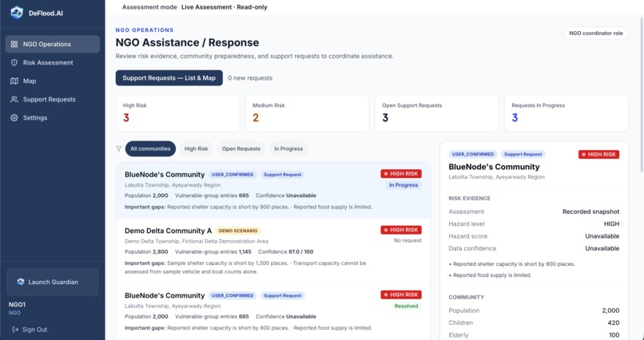
Task: Click the filter funnel icon
Action: [119, 149]
